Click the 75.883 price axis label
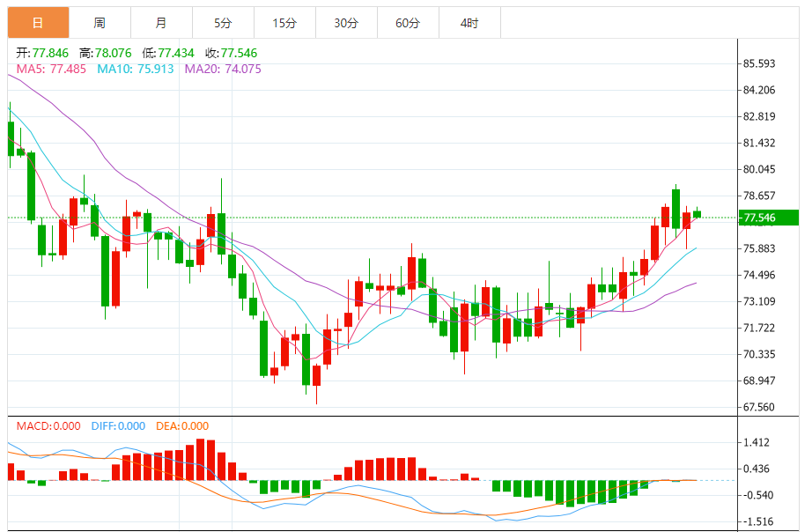812x532 pixels. [x=759, y=248]
